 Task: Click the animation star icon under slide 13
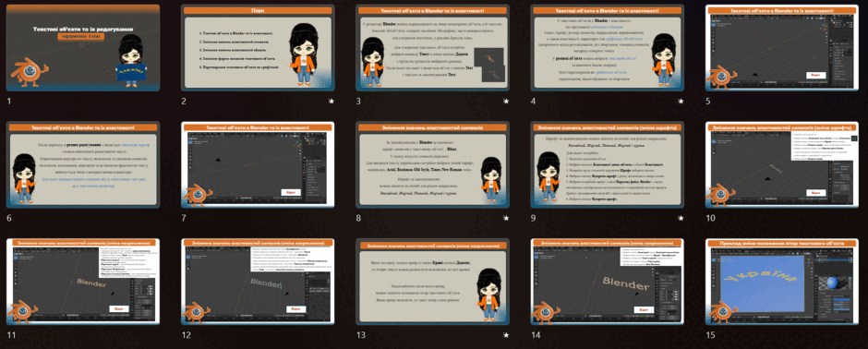tap(506, 335)
